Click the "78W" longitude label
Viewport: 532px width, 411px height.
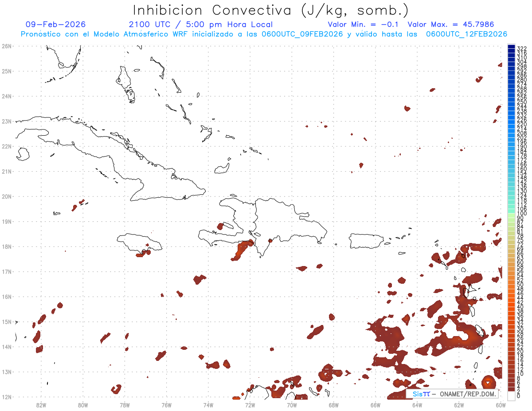coord(125,404)
